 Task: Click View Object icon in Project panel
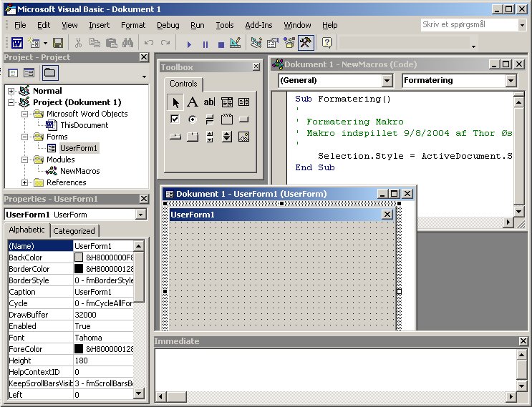tap(29, 72)
